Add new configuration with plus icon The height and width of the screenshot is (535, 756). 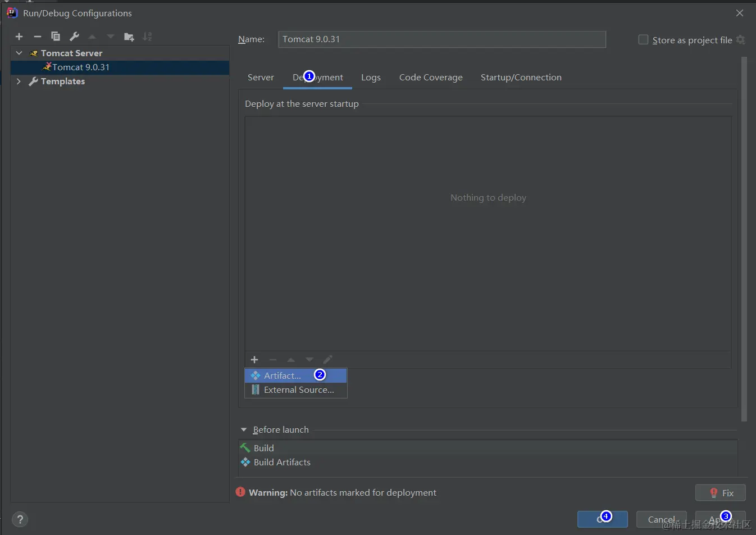pos(19,37)
